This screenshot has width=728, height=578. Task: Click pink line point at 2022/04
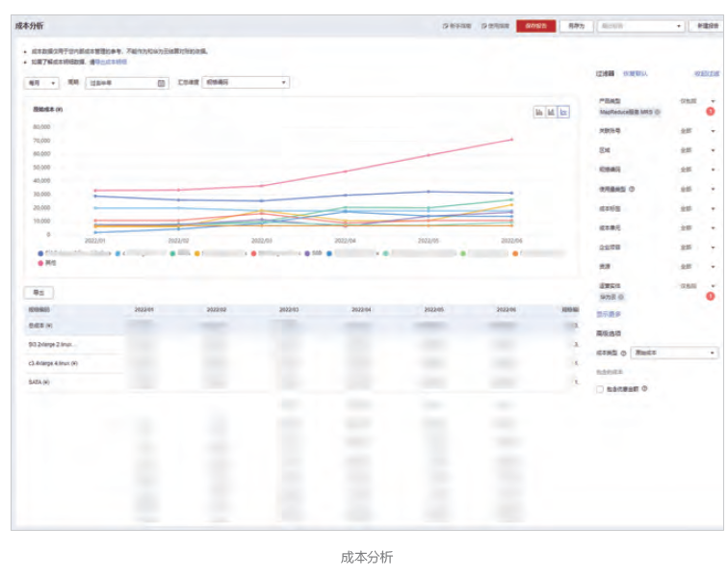345,171
